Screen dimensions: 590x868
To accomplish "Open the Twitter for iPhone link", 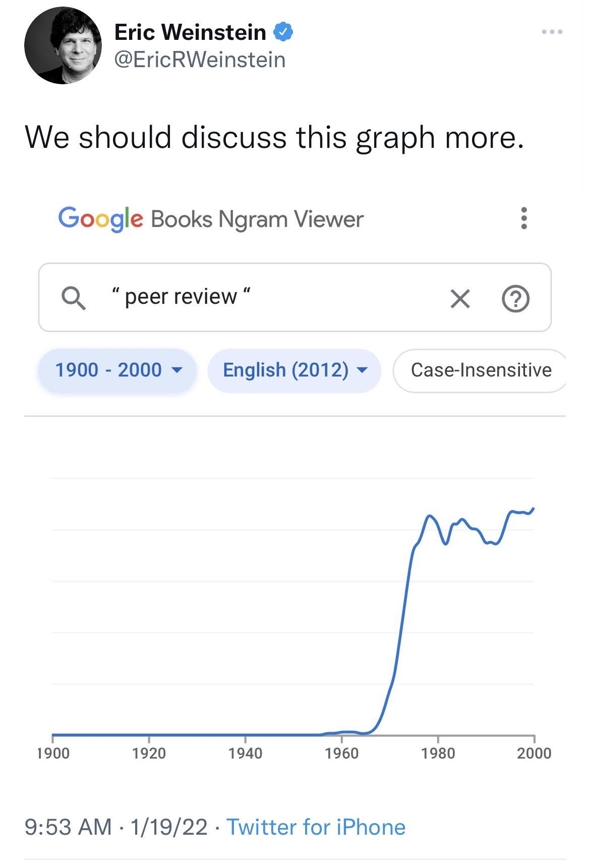I will tap(316, 827).
